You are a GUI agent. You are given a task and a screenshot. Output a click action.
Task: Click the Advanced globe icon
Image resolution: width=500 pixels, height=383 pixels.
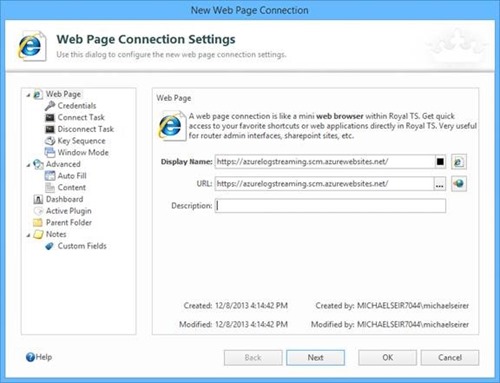38,164
